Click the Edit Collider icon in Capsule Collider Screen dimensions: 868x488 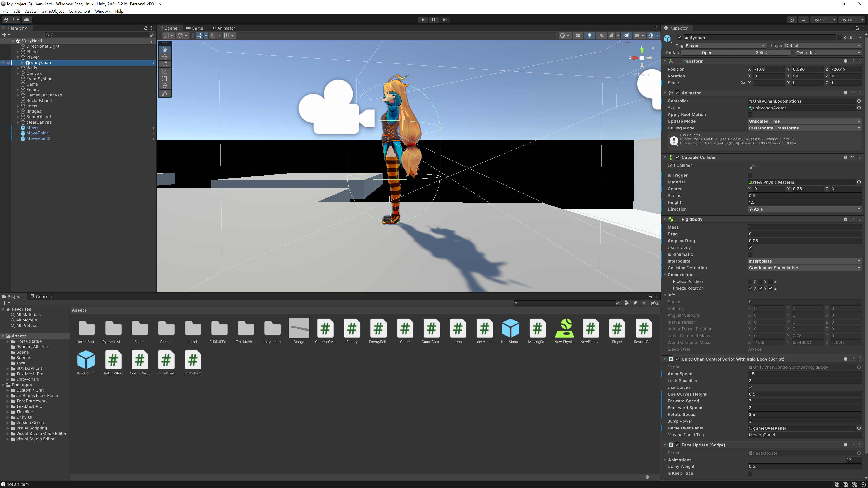click(753, 166)
